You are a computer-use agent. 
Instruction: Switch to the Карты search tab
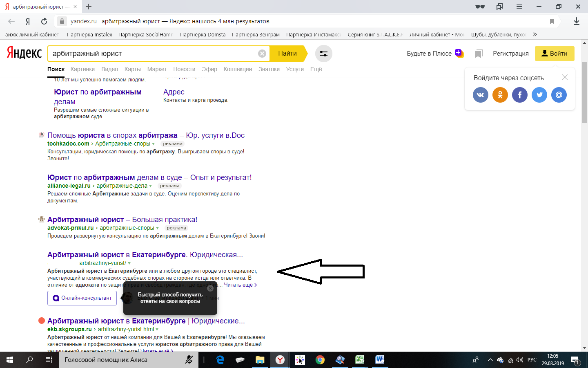point(133,69)
